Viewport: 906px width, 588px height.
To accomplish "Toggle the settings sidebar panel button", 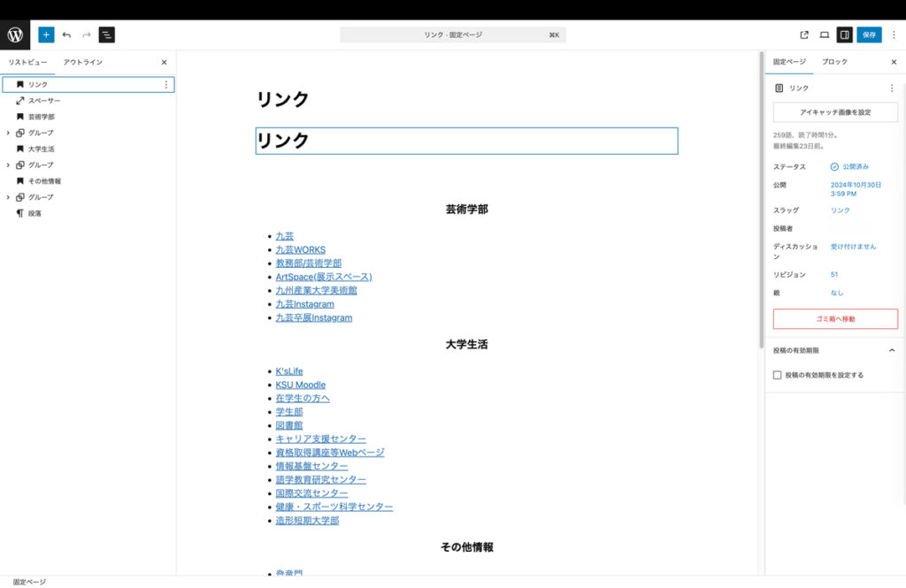I will pos(844,34).
